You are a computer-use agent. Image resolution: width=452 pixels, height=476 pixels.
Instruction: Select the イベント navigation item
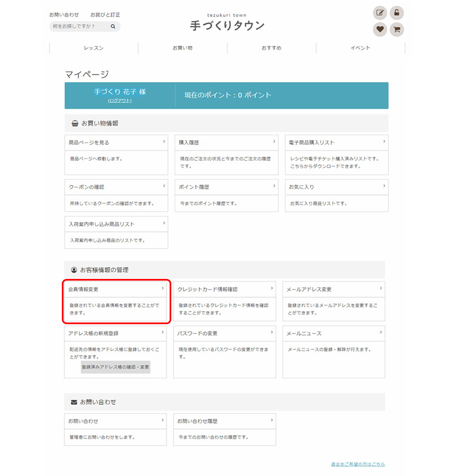360,48
